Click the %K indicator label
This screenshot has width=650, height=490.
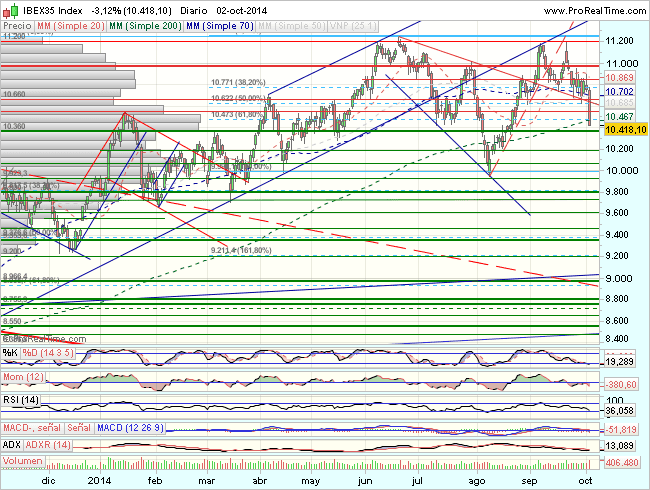[10, 353]
